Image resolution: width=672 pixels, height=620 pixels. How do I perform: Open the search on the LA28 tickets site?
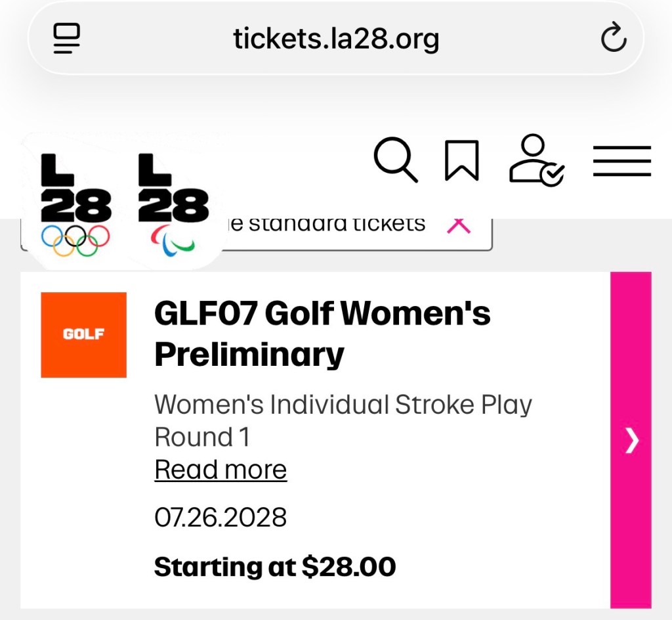[x=396, y=158]
